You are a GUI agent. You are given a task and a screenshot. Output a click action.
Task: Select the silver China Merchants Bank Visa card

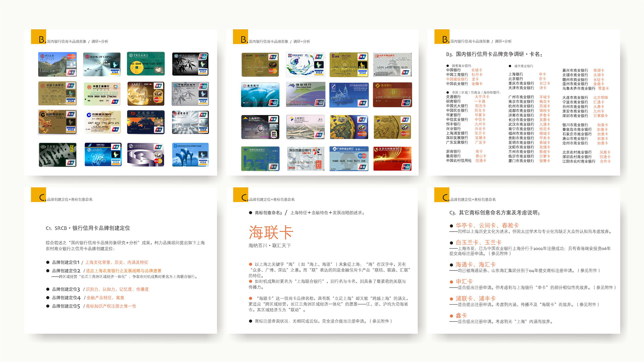point(190,122)
